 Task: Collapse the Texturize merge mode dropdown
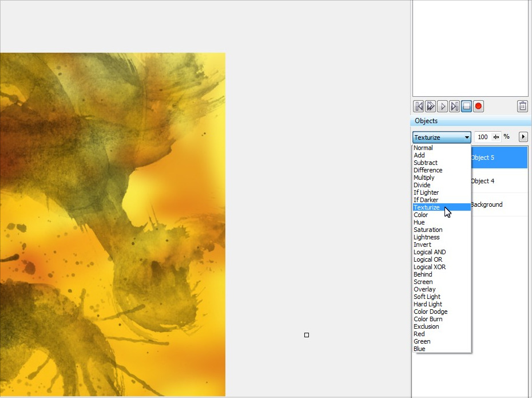pos(467,137)
